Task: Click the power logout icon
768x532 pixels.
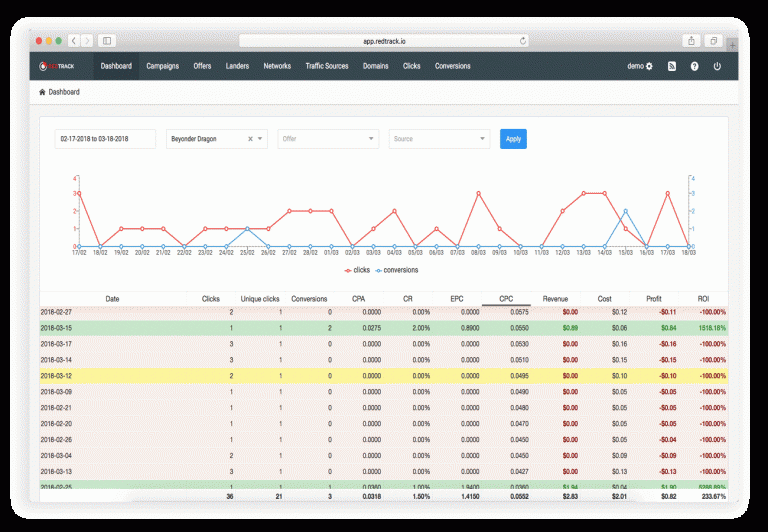Action: point(717,66)
